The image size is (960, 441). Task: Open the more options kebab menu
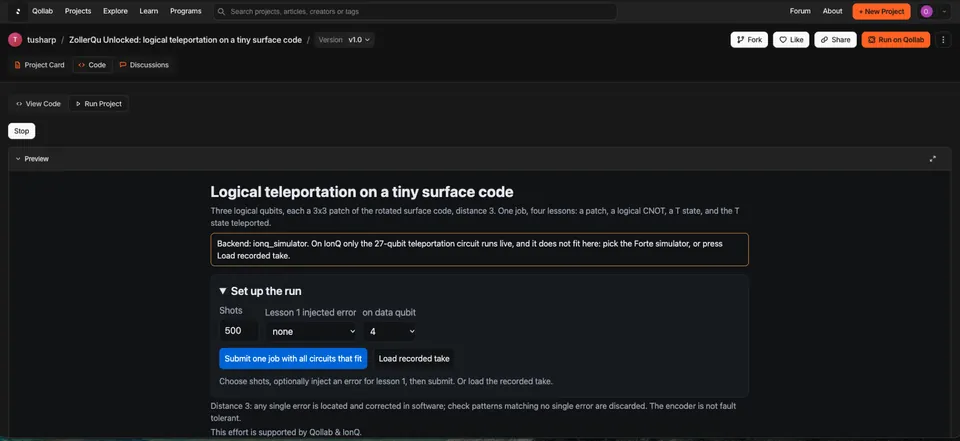943,40
